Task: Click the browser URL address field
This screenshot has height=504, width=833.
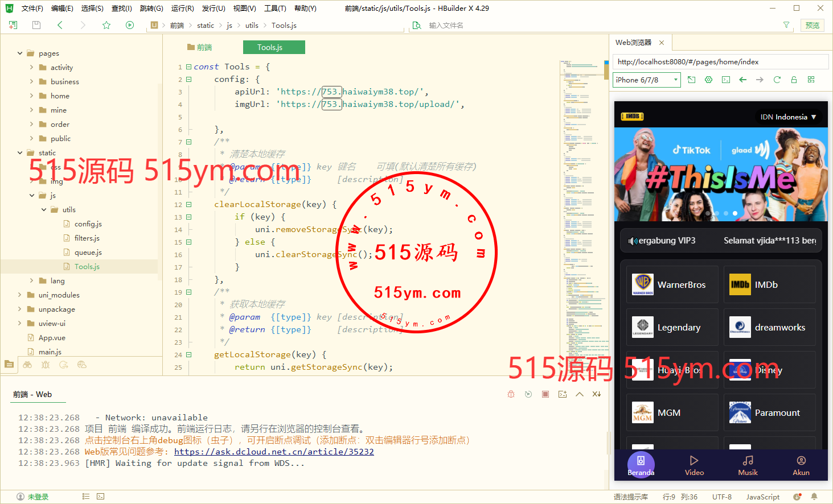Action: click(721, 62)
